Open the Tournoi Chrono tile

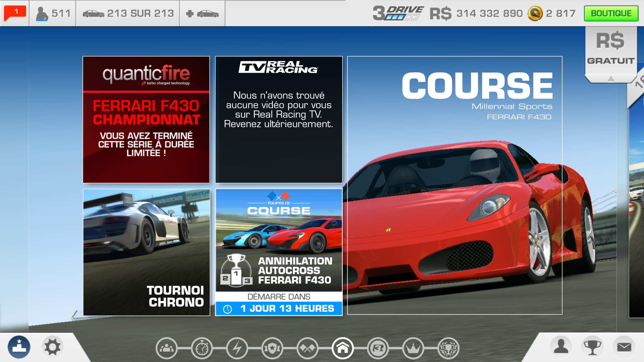[x=147, y=252]
